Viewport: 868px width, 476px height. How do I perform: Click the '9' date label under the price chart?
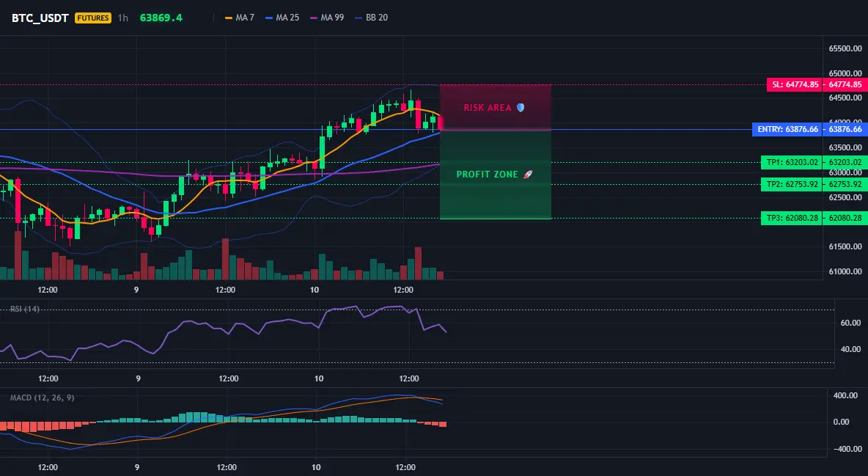[136, 290]
